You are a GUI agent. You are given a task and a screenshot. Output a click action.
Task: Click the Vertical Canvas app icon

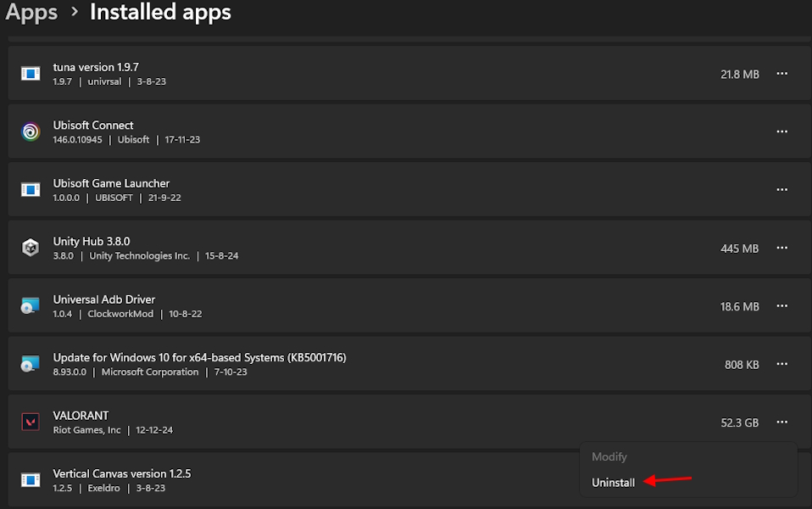(x=31, y=479)
